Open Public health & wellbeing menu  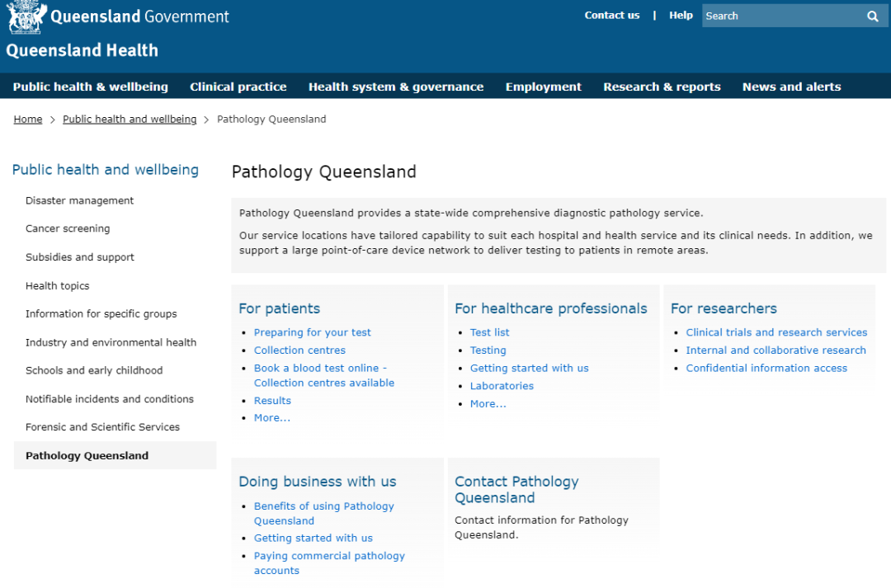91,87
